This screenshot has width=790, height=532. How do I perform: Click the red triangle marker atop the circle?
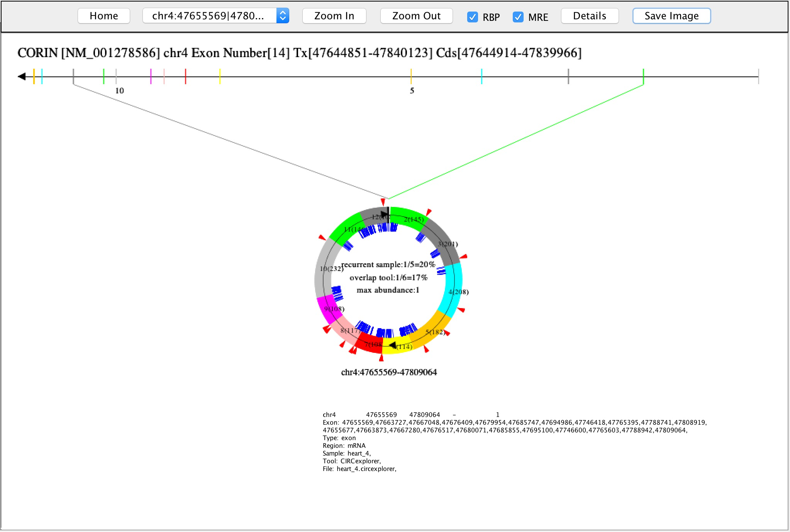pos(383,202)
